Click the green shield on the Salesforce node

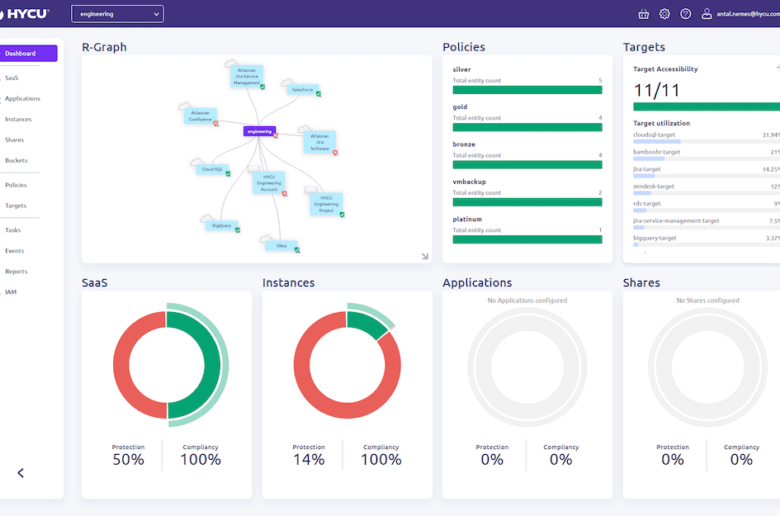(x=318, y=94)
